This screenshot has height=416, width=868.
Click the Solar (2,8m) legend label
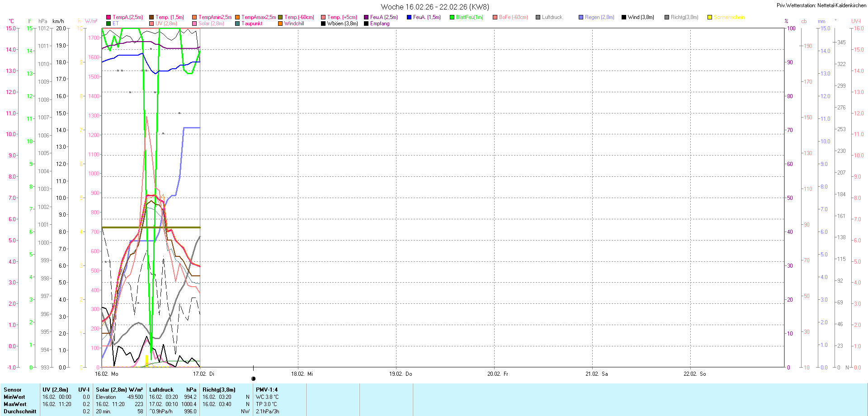coord(211,24)
